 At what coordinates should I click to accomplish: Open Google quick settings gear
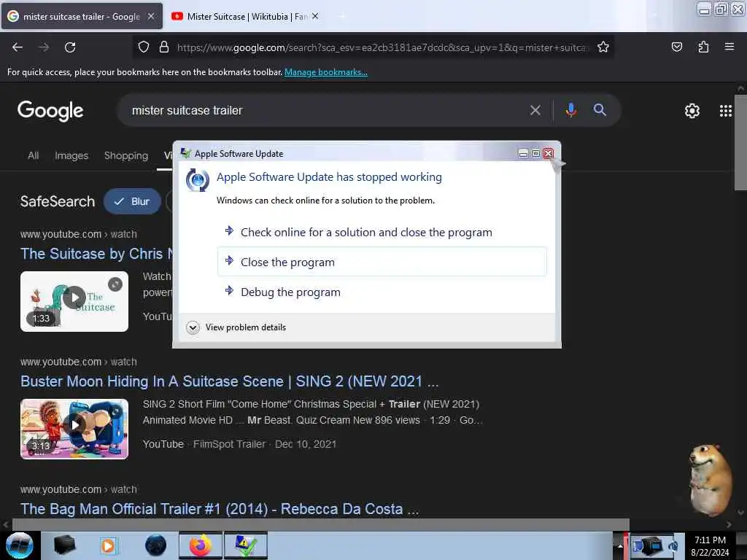click(692, 111)
